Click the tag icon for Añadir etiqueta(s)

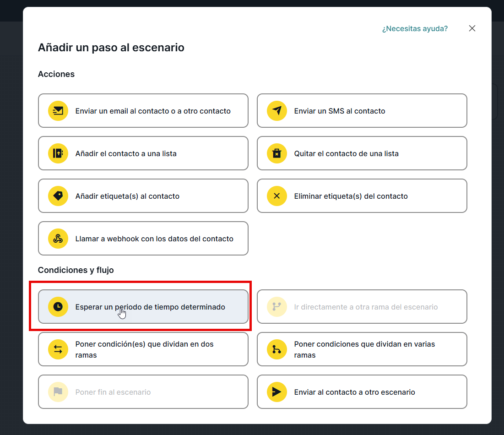point(58,196)
